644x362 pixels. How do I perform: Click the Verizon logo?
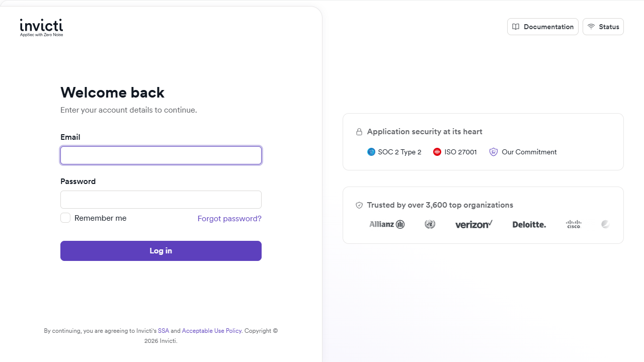click(x=473, y=224)
